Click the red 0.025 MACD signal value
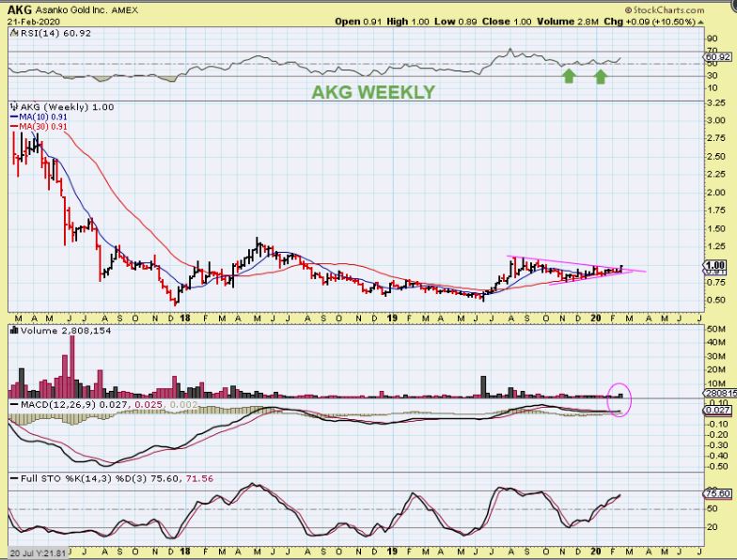 coord(149,404)
